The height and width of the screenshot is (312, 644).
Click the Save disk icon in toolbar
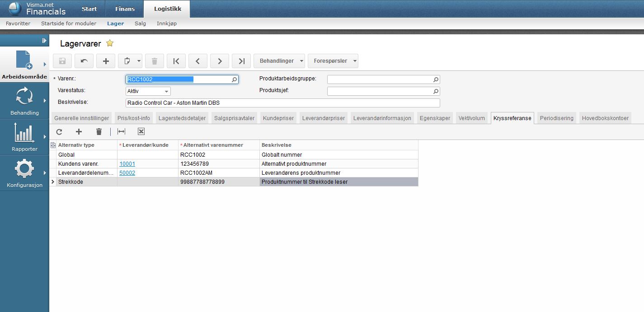(x=62, y=61)
